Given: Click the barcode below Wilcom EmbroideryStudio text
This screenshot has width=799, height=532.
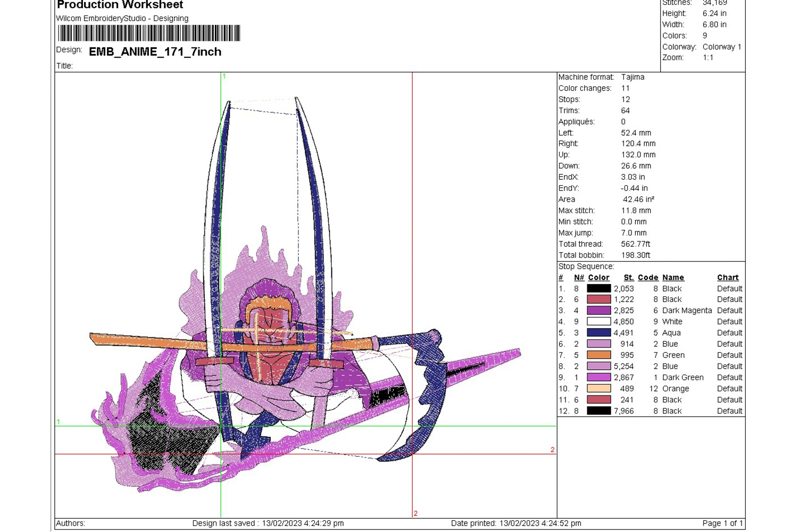Looking at the screenshot, I should [x=149, y=34].
